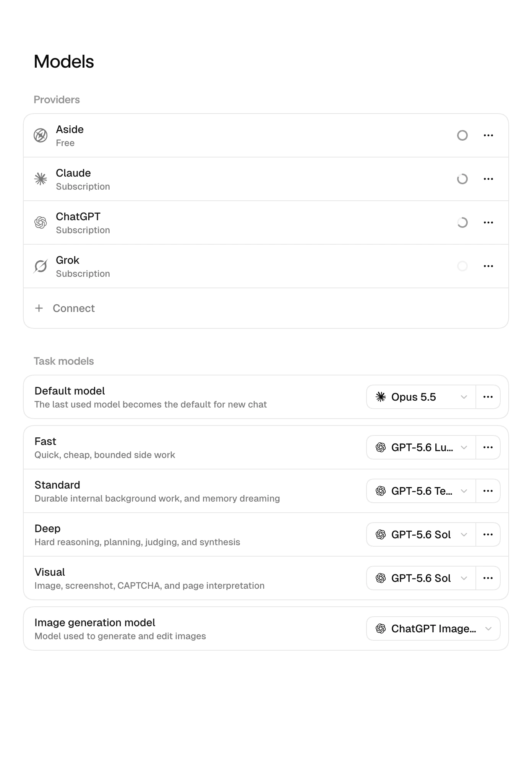Click the ChatGPT logo provider icon
Screen dimensions: 532x773
coord(41,222)
